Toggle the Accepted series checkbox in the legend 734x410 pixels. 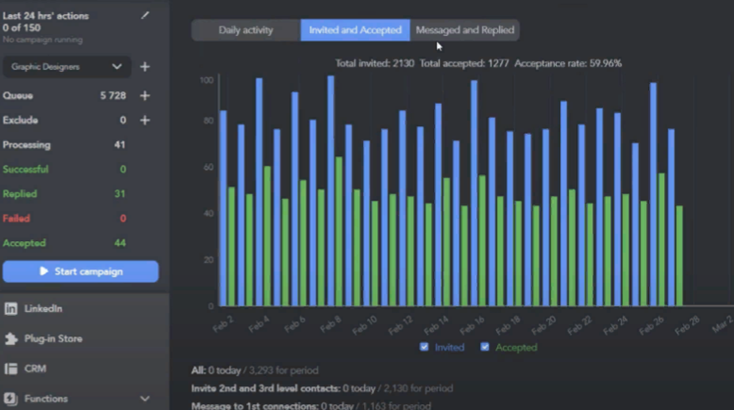click(485, 347)
